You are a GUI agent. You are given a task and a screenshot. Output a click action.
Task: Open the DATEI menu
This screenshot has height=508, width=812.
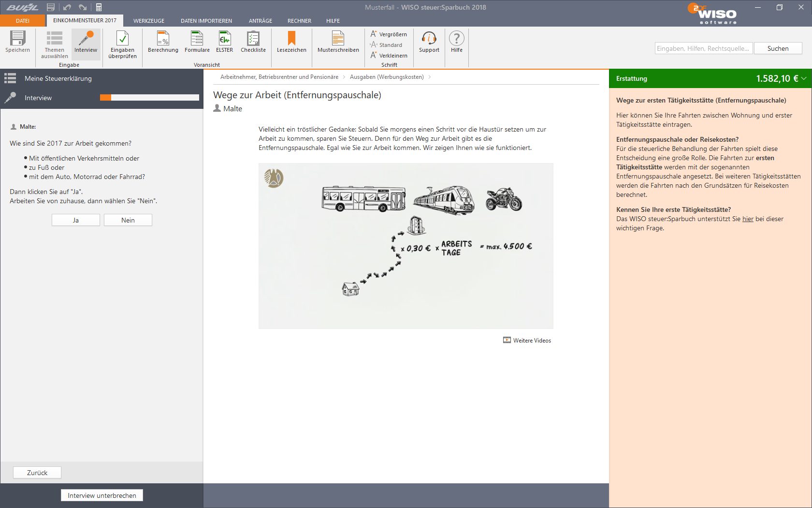[x=23, y=21]
